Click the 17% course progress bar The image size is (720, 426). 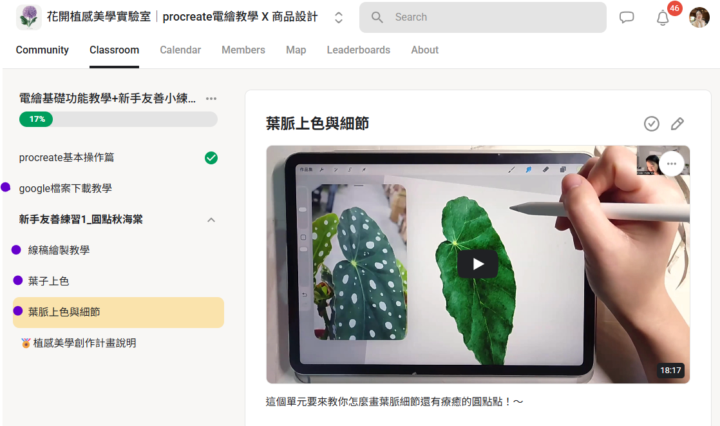[x=118, y=119]
